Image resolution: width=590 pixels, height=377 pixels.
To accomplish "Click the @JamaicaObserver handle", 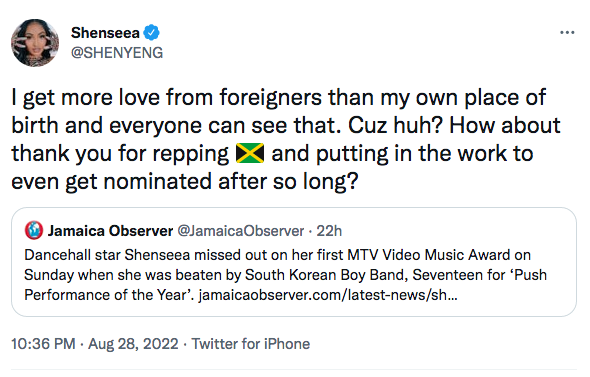I will tap(240, 231).
